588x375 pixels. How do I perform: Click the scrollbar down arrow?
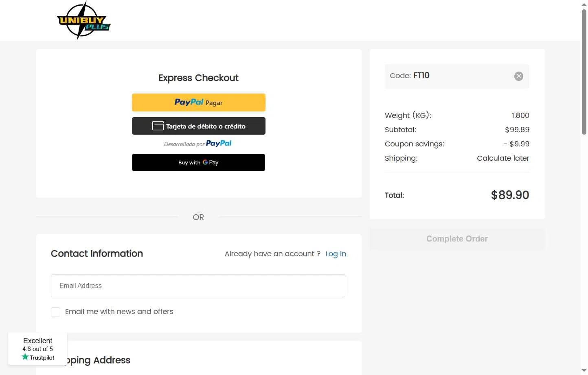coord(584,371)
